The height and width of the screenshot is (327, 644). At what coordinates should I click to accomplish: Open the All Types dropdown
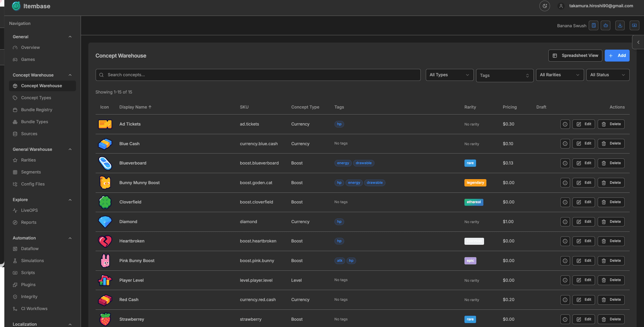click(x=449, y=75)
